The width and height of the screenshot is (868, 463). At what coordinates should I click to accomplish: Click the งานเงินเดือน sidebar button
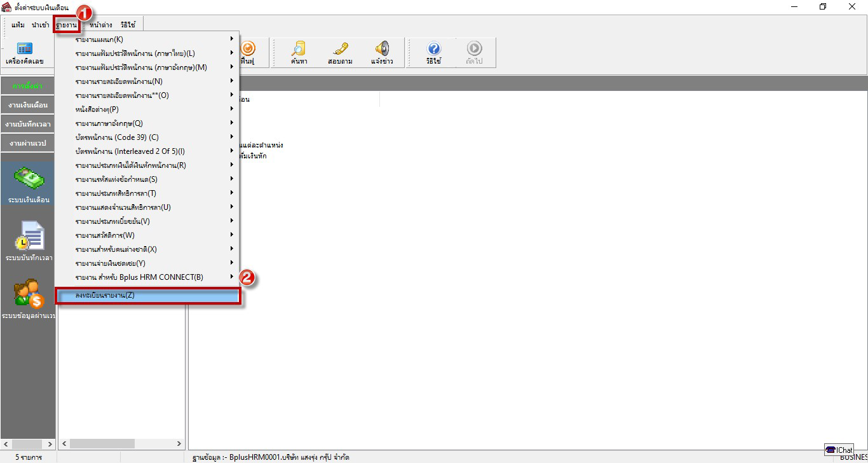27,105
